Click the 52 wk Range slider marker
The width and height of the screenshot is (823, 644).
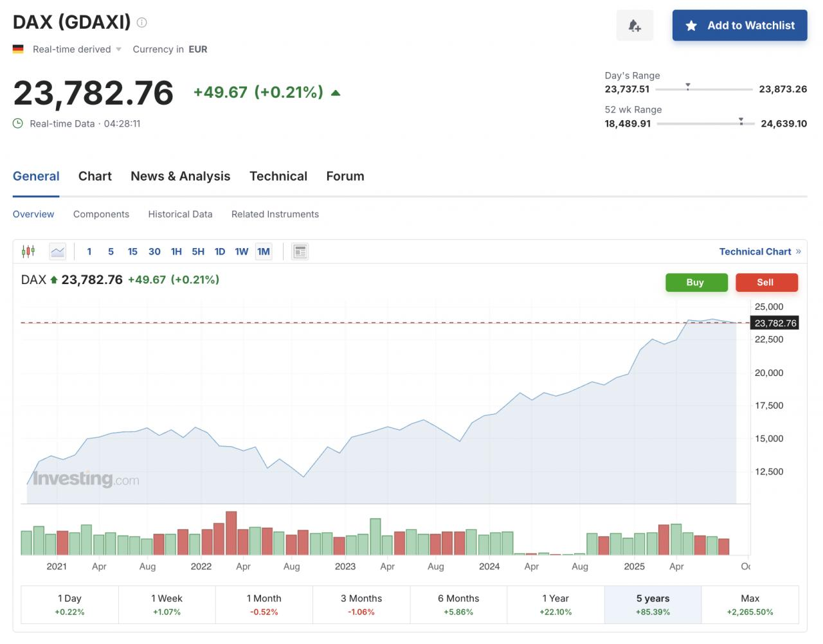pos(741,120)
